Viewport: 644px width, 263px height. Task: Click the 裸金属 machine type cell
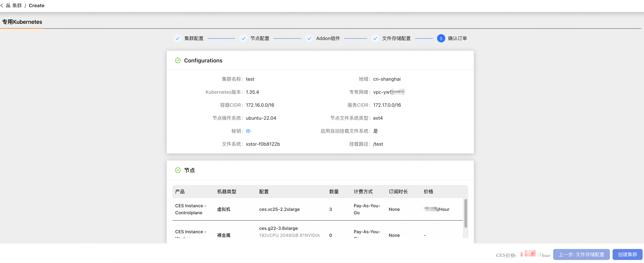point(224,235)
